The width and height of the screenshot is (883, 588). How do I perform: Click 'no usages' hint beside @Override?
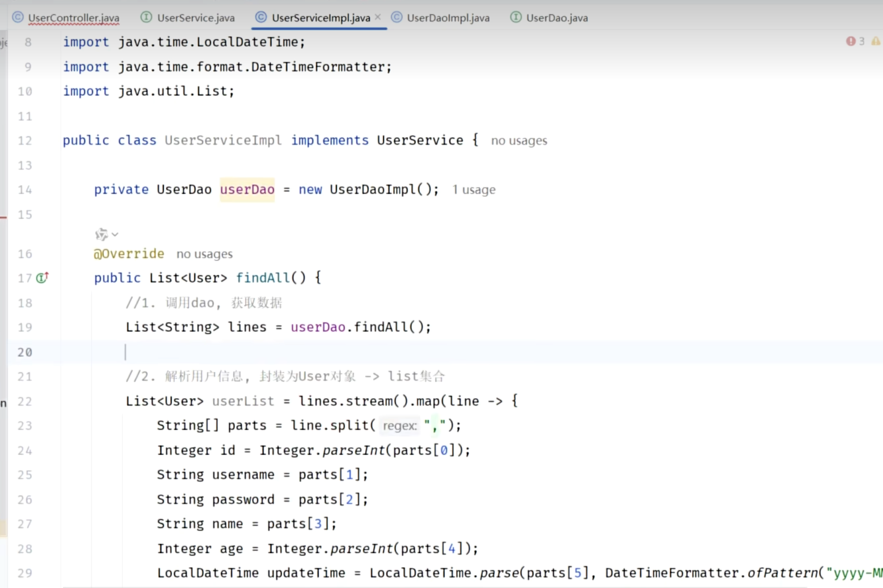(205, 254)
